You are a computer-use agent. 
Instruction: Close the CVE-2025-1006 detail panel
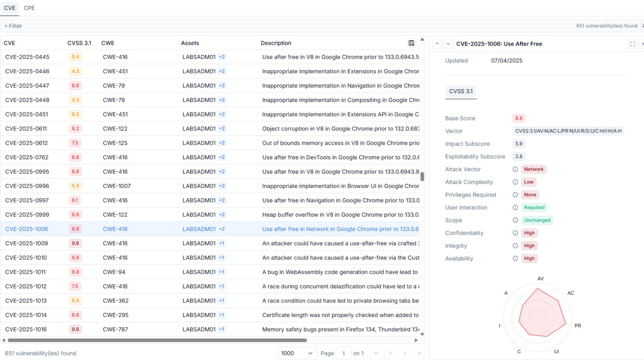642,44
